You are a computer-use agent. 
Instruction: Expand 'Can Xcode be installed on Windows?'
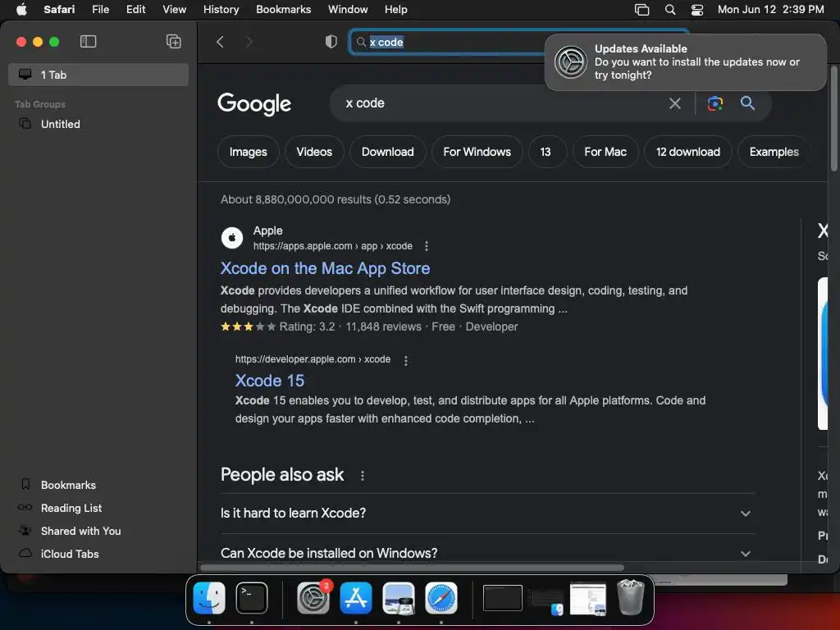point(487,553)
